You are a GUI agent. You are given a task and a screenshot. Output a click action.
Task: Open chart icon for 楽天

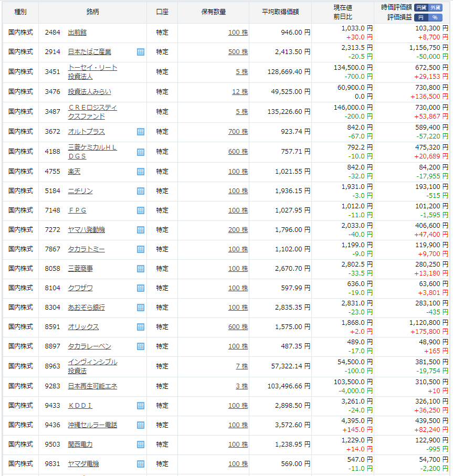click(141, 172)
